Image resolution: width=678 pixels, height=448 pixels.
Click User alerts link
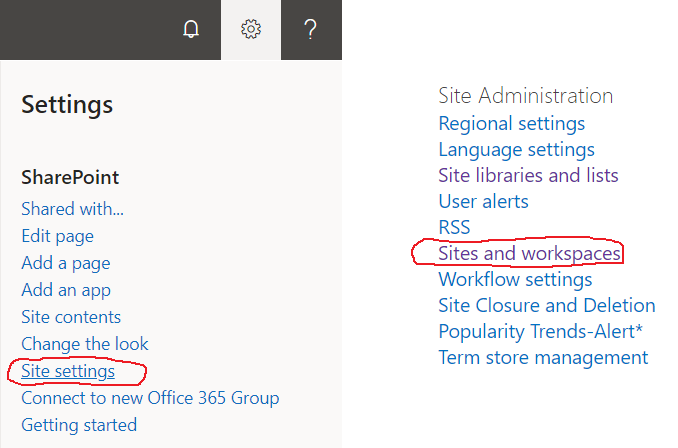(483, 202)
